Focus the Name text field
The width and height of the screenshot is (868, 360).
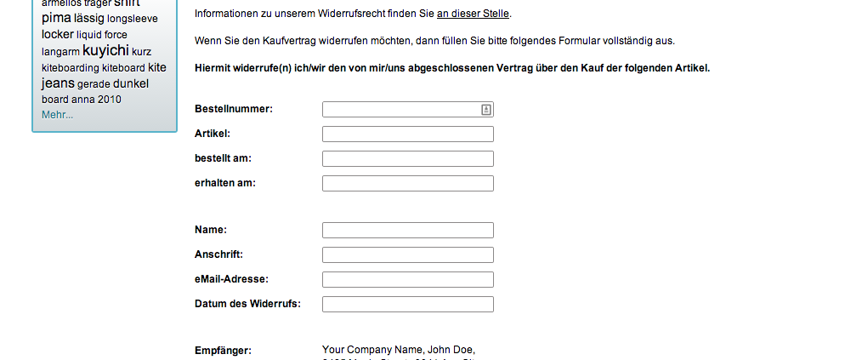coord(407,231)
